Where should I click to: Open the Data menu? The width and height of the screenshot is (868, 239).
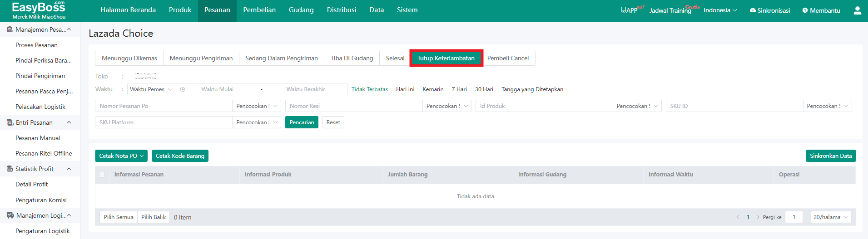tap(377, 10)
